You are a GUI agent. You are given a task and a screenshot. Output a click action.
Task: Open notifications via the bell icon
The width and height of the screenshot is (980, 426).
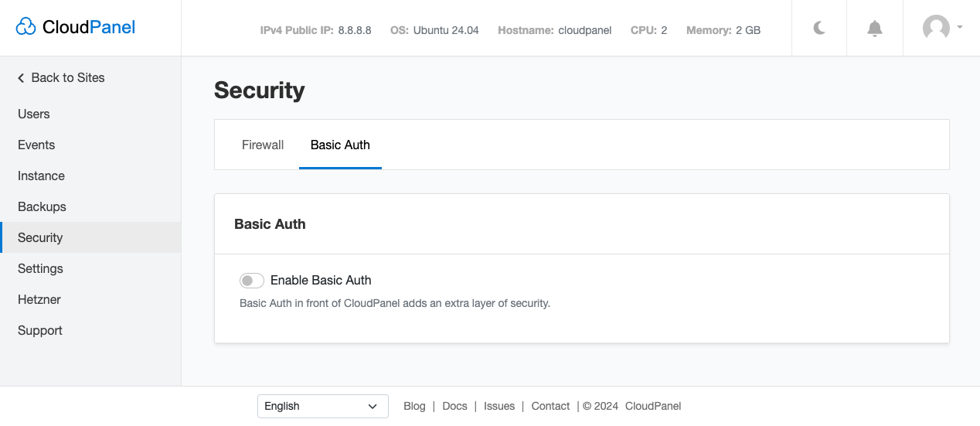click(x=875, y=29)
